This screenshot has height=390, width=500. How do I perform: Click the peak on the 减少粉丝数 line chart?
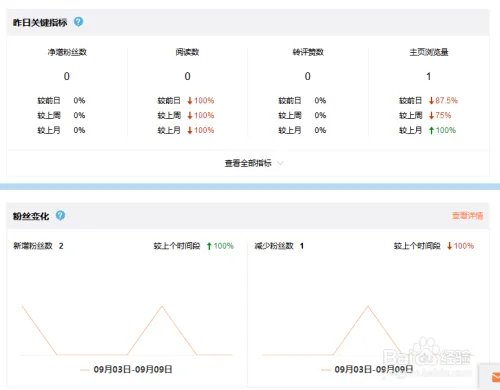point(368,306)
